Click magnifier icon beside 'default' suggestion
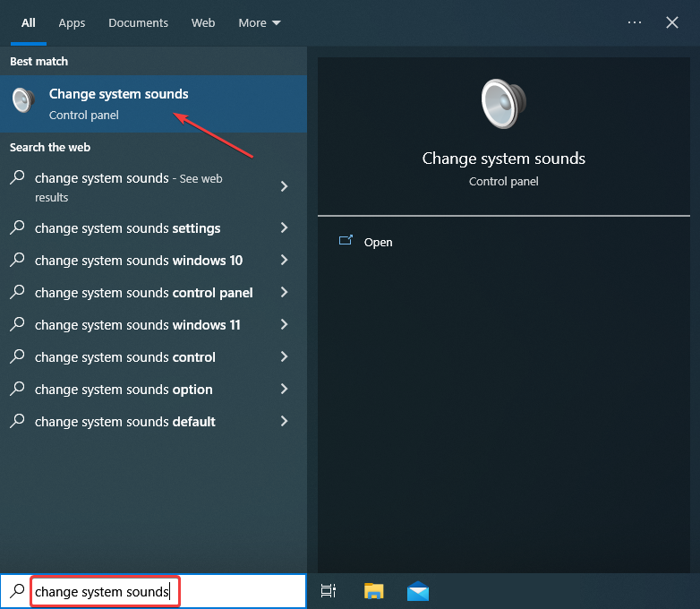 pyautogui.click(x=17, y=420)
